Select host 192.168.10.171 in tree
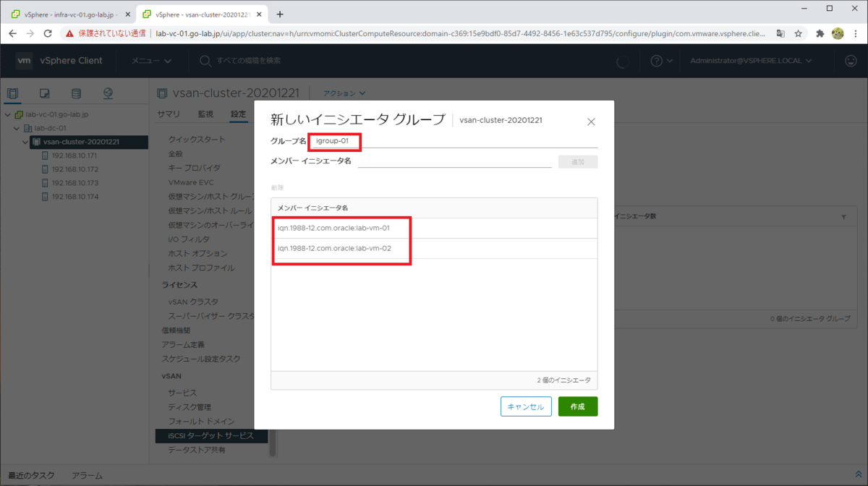 (75, 155)
